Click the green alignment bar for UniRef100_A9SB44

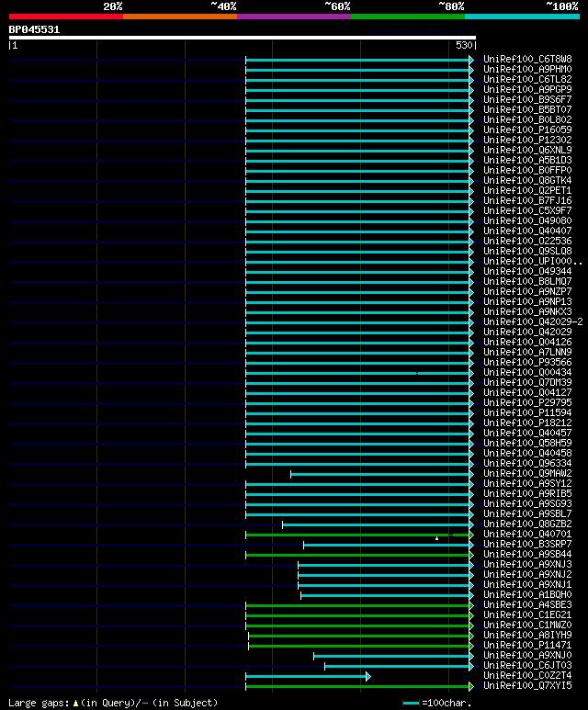pos(358,555)
